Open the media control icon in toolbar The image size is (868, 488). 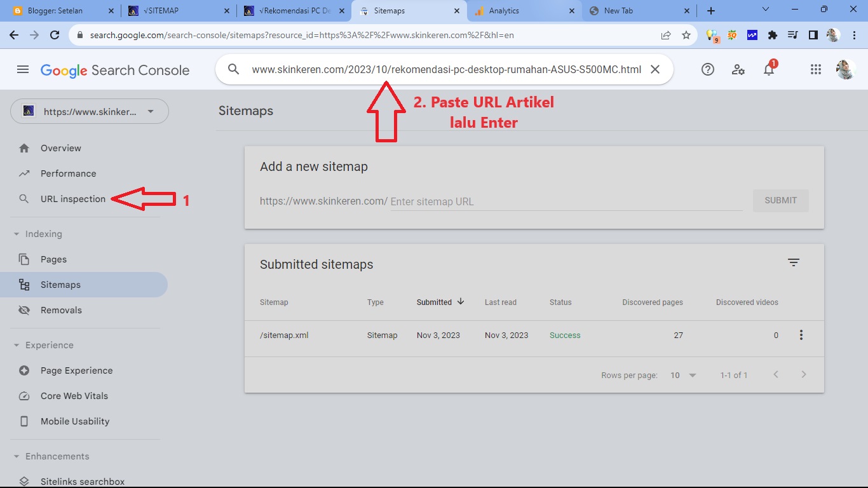coord(793,36)
